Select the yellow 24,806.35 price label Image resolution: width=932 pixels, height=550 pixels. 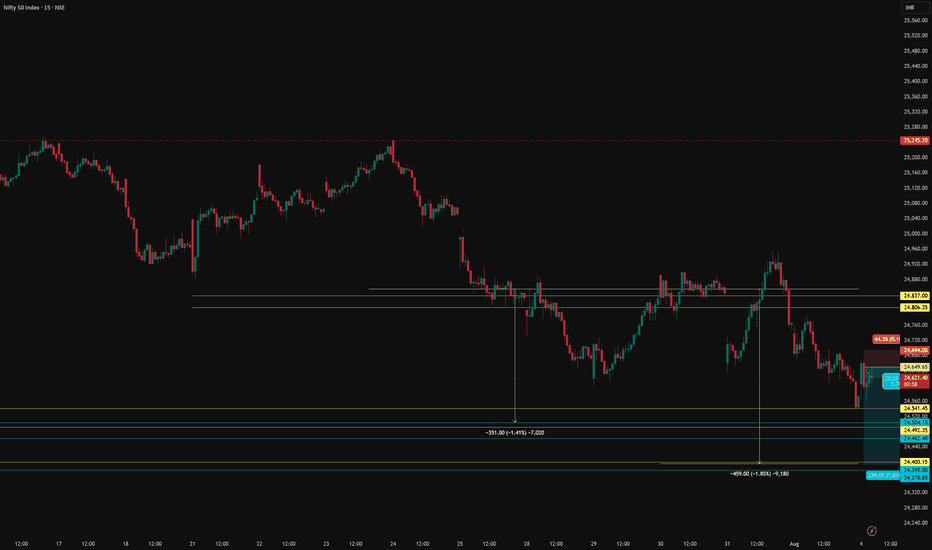915,307
